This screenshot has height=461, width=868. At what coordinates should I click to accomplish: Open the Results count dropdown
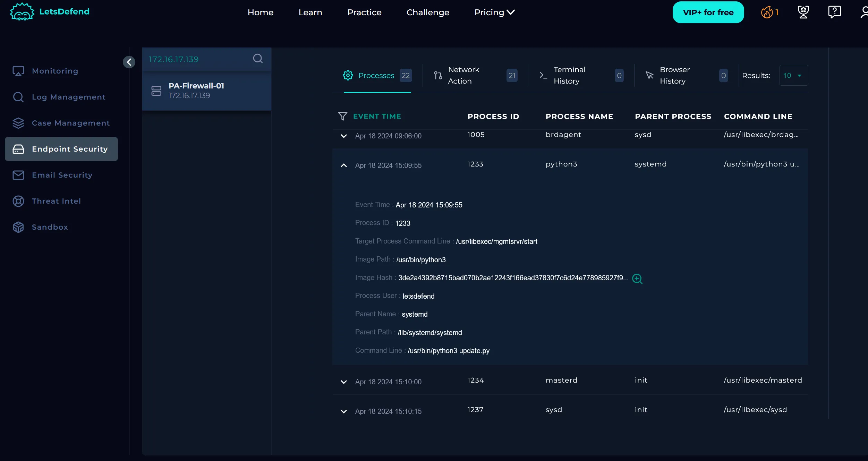click(x=793, y=75)
